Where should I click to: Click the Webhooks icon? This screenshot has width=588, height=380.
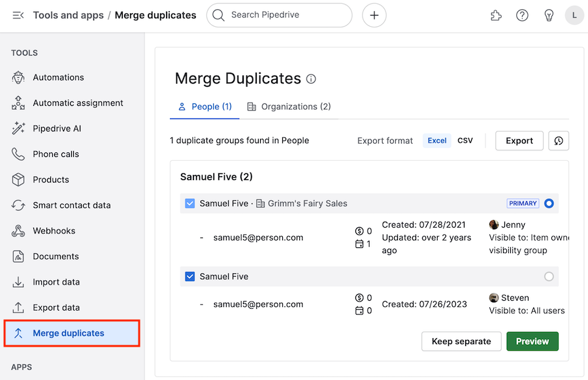tap(18, 231)
